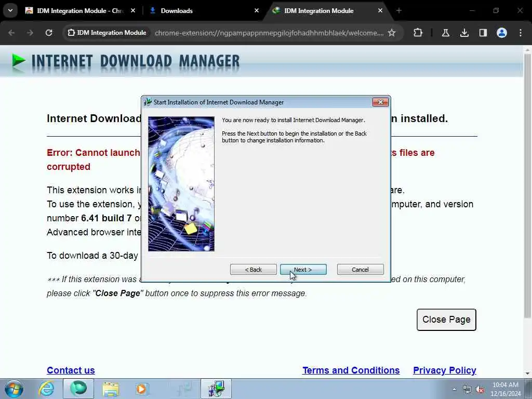Close the first IDM Integration Module tab

(x=133, y=11)
